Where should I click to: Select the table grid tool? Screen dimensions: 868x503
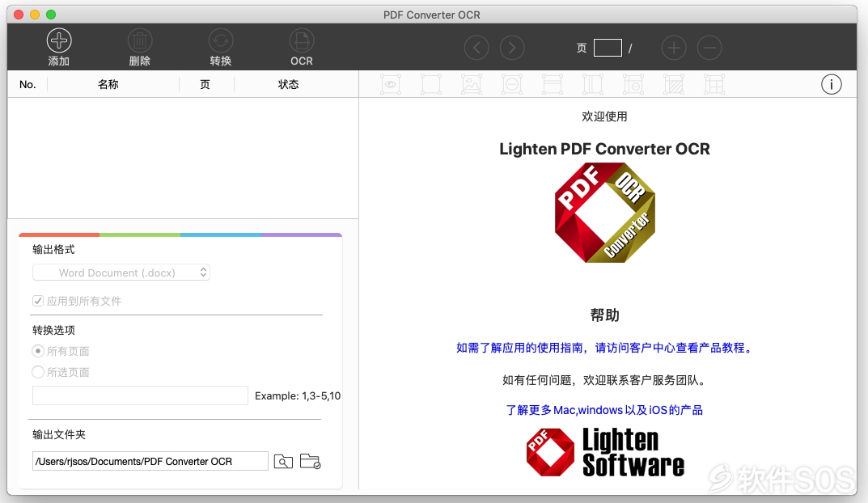pyautogui.click(x=714, y=85)
